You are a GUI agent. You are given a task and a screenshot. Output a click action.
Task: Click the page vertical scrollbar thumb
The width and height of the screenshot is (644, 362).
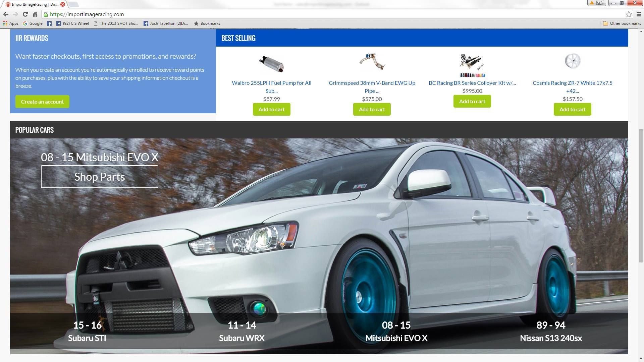[641, 196]
